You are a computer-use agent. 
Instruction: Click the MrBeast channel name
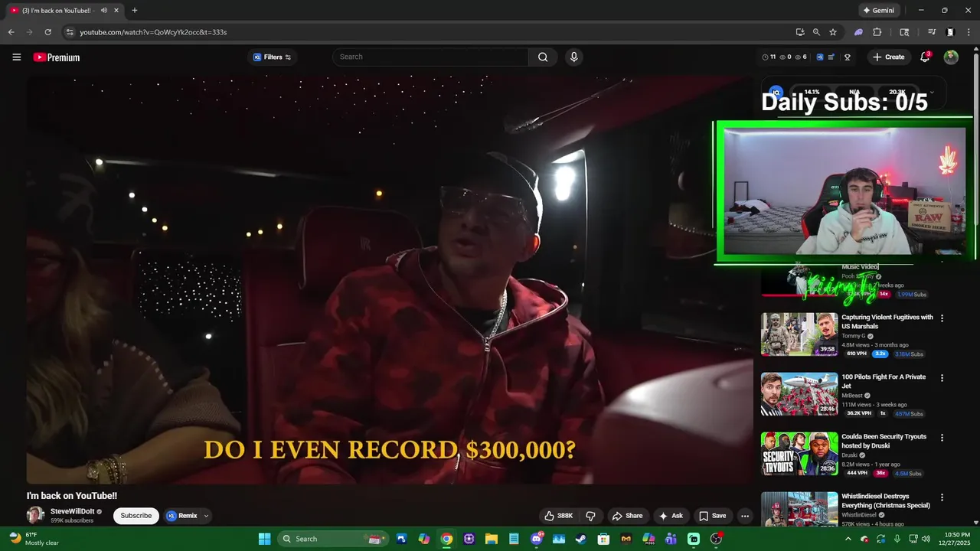(854, 396)
